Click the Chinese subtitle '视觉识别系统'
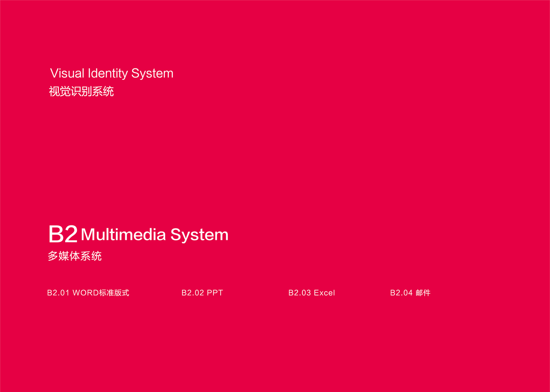The width and height of the screenshot is (550, 392). click(x=81, y=91)
